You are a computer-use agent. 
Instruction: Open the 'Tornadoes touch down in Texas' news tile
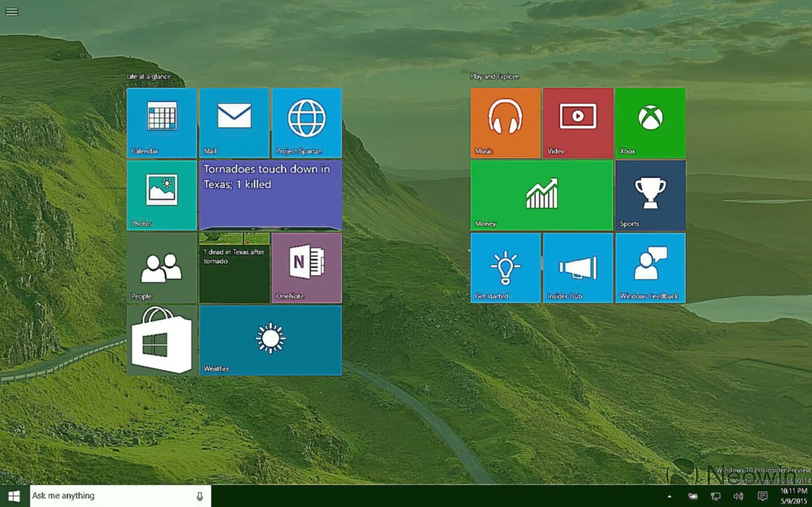(x=271, y=195)
